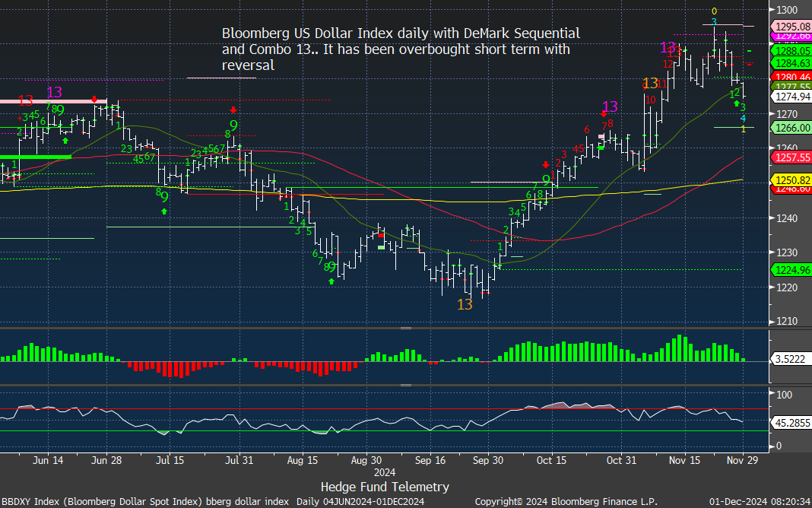This screenshot has width=812, height=508.
Task: Click the orange 13 in early November
Action: coord(650,83)
